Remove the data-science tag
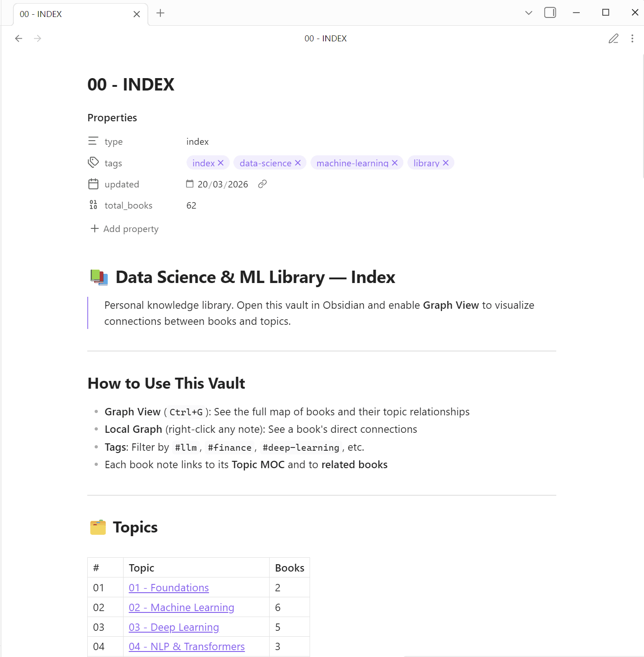 299,163
